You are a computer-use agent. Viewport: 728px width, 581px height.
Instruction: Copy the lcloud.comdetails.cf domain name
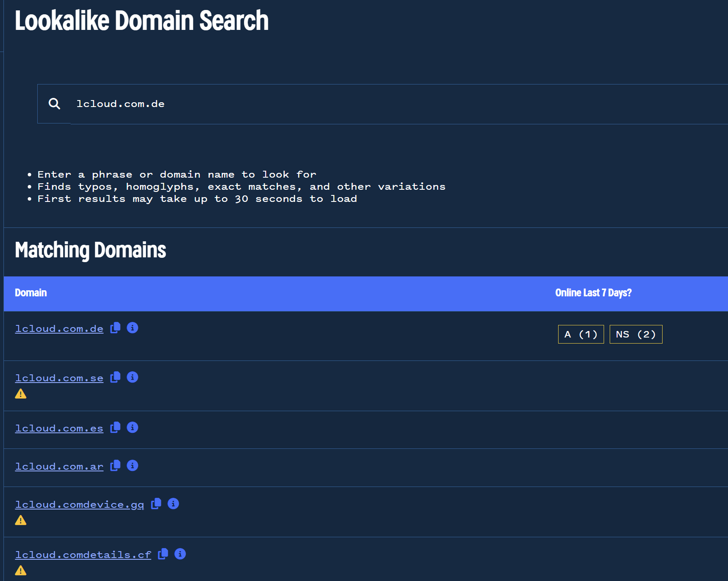[x=163, y=554]
